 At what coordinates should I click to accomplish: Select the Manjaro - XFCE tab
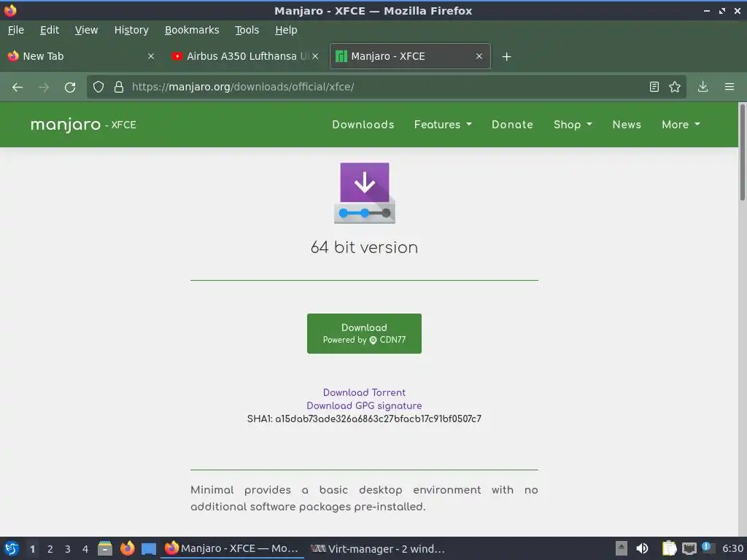[x=410, y=56]
